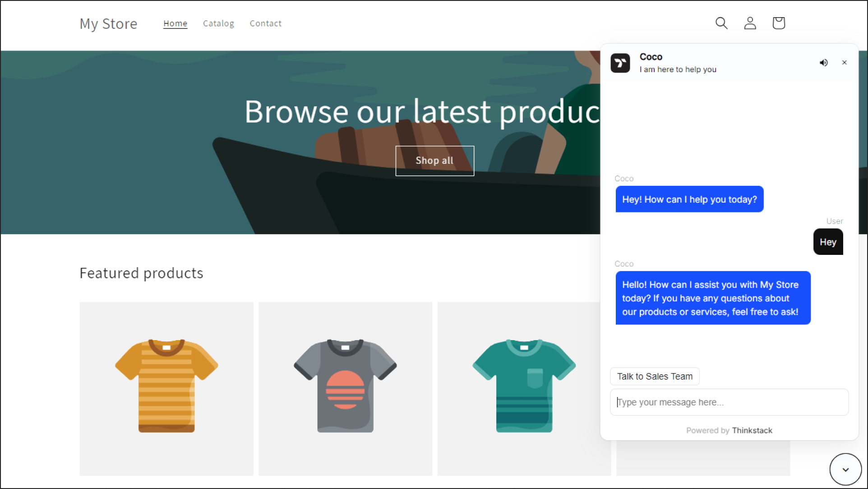Select the Contact navigation menu item
This screenshot has width=868, height=489.
[x=265, y=23]
